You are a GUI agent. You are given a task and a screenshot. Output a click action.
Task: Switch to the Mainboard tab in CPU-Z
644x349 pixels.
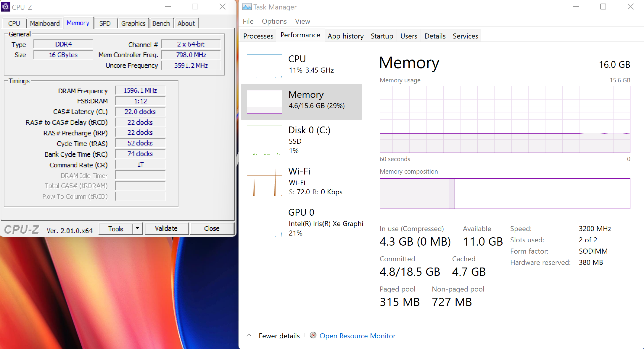[45, 23]
